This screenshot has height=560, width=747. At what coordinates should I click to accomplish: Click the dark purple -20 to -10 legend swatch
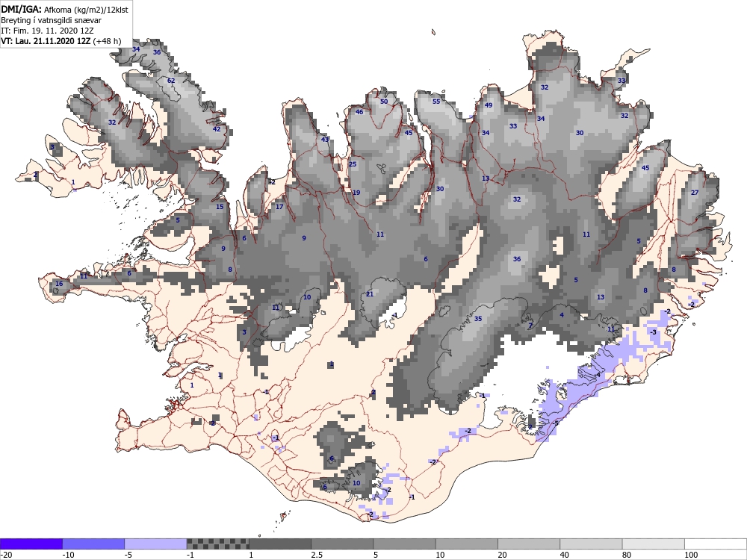click(x=31, y=544)
